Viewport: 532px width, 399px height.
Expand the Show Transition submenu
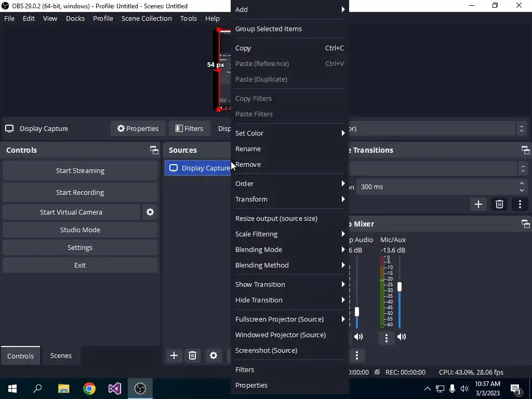tap(290, 284)
